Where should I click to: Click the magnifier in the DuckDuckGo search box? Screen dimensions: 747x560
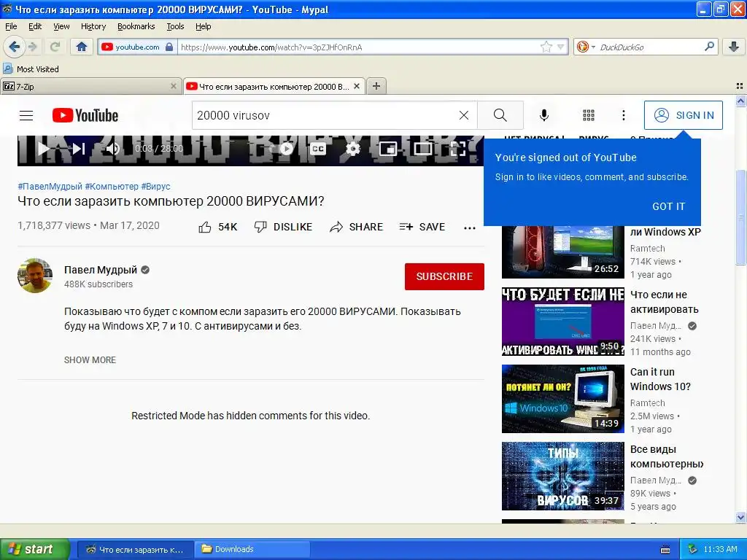(709, 46)
